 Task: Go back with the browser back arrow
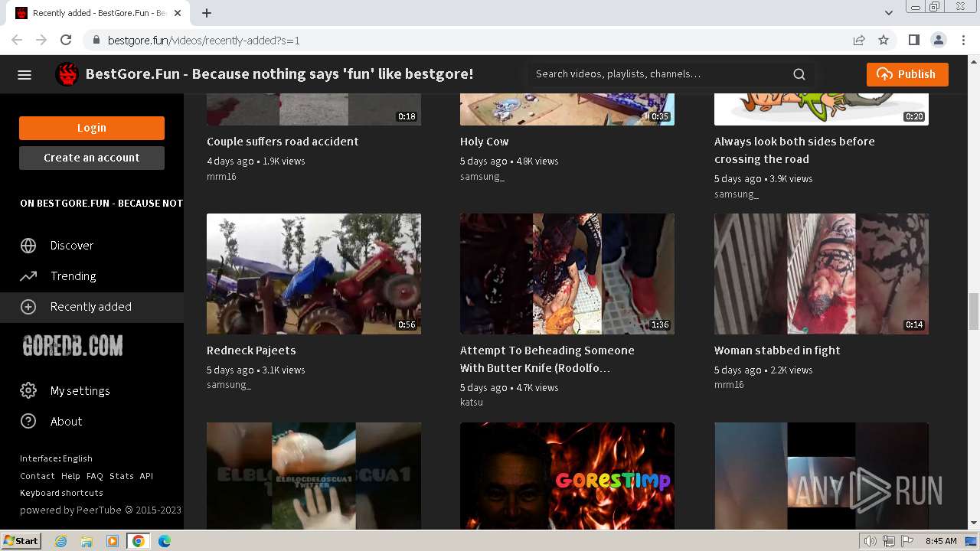point(17,41)
